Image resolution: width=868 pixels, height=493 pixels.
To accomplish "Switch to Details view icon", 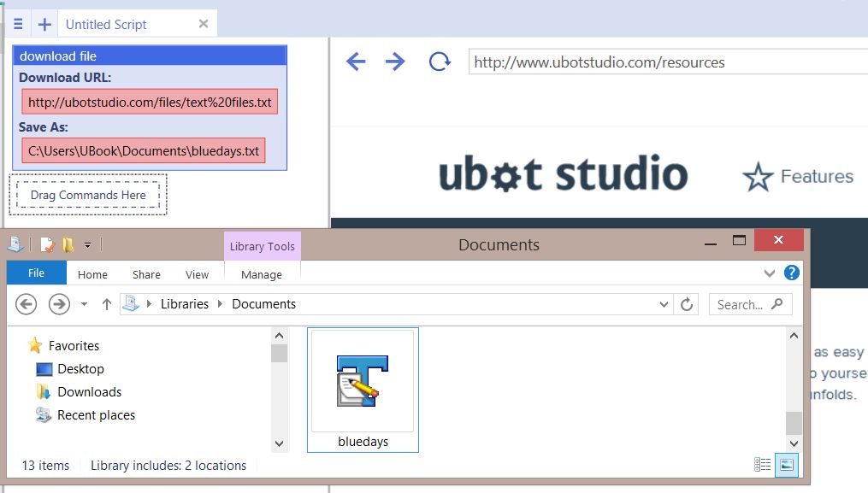I will 762,465.
